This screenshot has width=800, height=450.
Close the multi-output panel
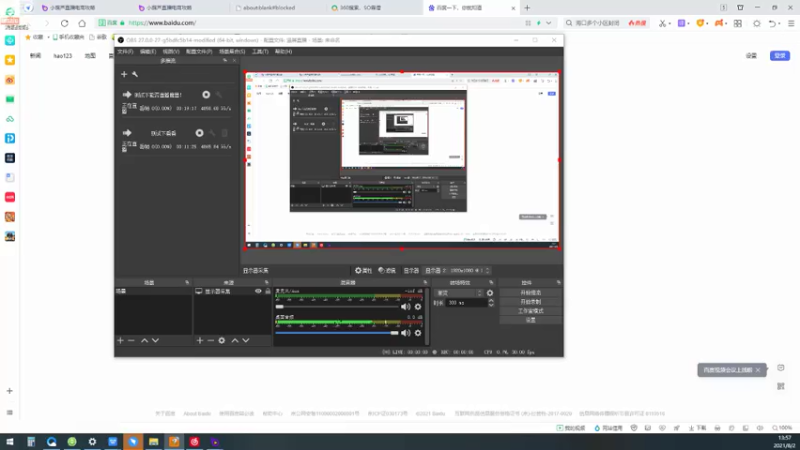pyautogui.click(x=234, y=61)
